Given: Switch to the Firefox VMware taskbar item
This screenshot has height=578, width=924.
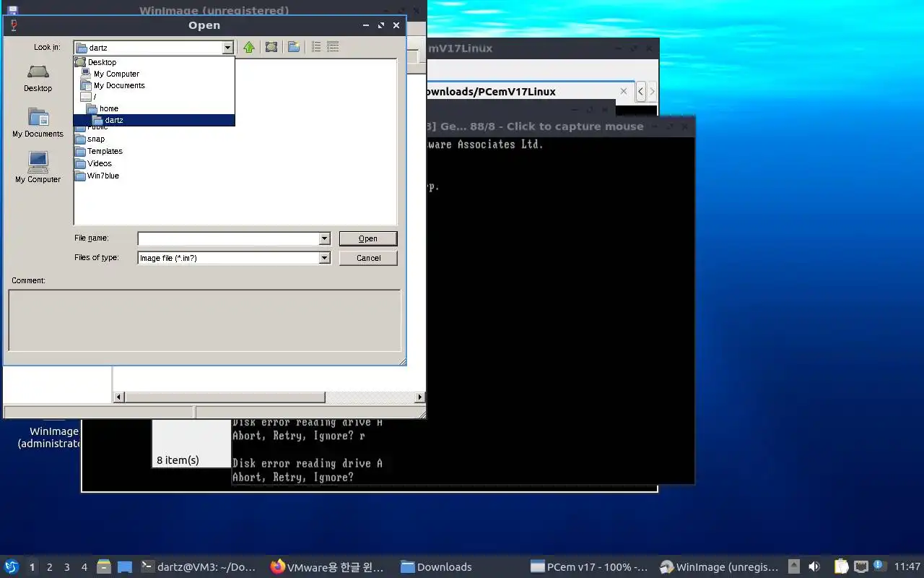Looking at the screenshot, I should 327,567.
